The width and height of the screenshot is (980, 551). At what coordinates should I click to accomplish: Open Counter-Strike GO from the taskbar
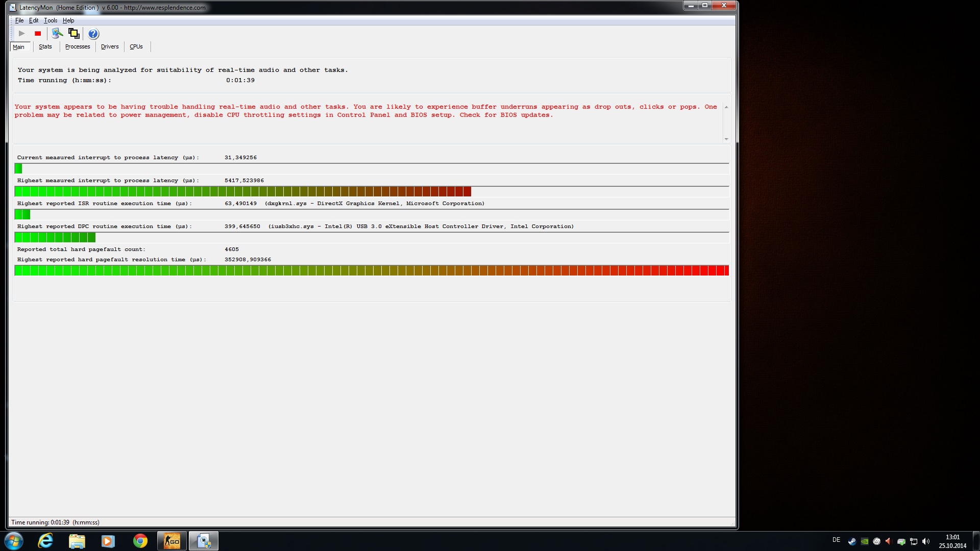pos(172,541)
